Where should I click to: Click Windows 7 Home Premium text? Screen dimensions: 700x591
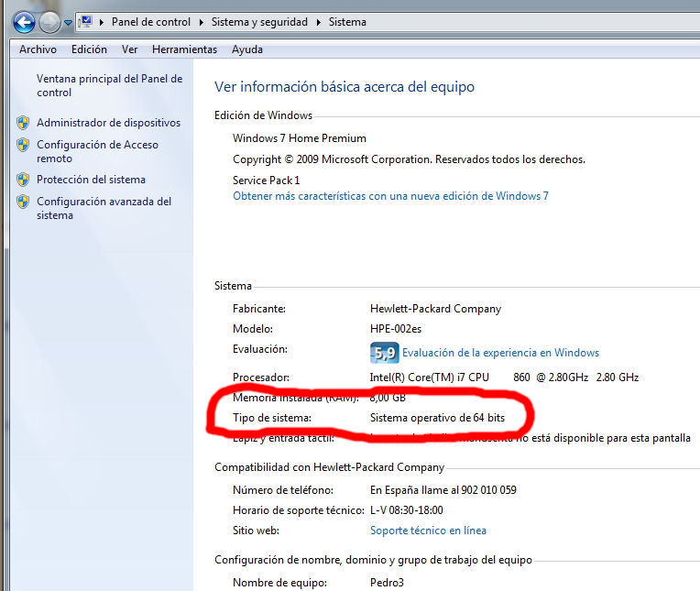(x=299, y=138)
